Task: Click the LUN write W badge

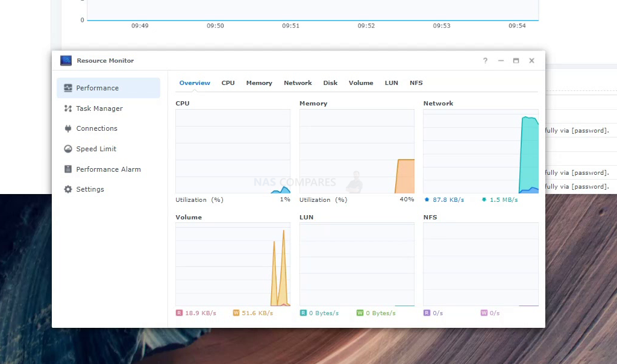Action: [x=360, y=313]
